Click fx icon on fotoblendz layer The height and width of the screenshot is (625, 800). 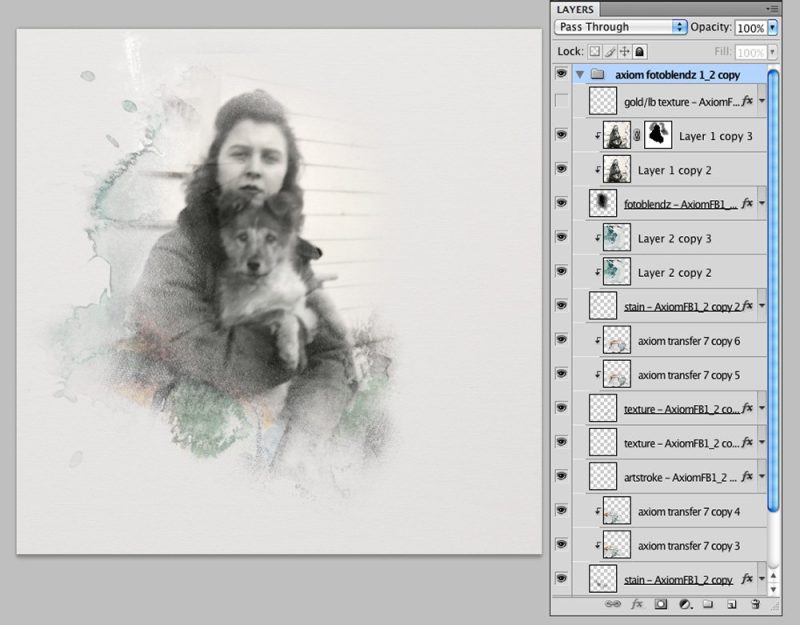point(747,203)
